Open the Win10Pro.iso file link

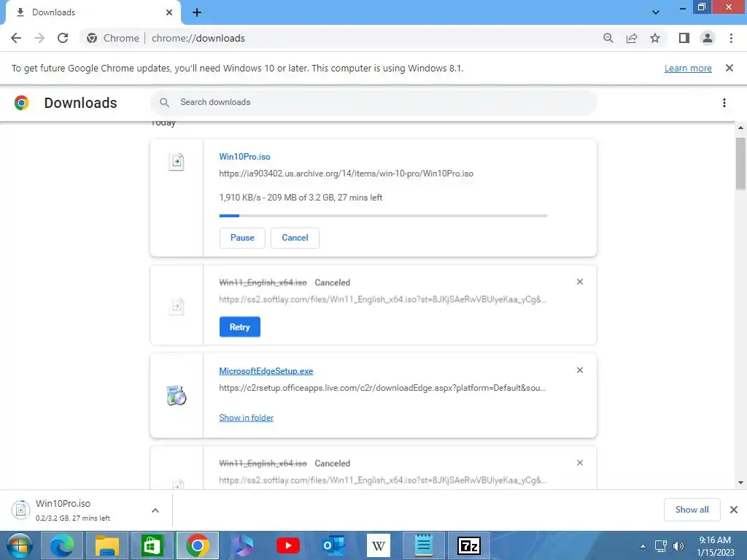(x=244, y=157)
